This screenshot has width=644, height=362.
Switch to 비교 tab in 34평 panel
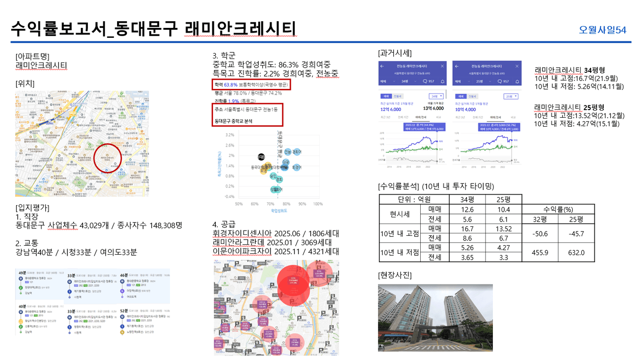click(x=438, y=117)
